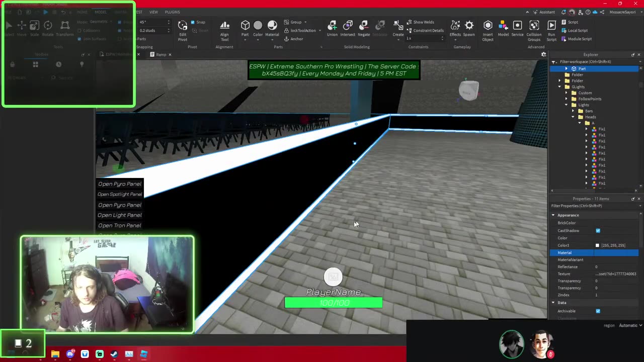The image size is (644, 362).
Task: Open the lockToolAction dropdown arrow
Action: 319,31
